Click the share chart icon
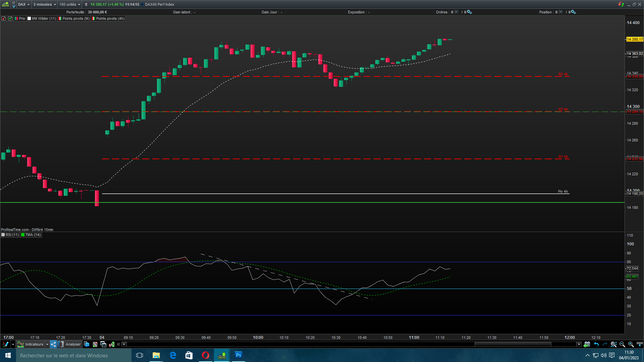 (53, 344)
